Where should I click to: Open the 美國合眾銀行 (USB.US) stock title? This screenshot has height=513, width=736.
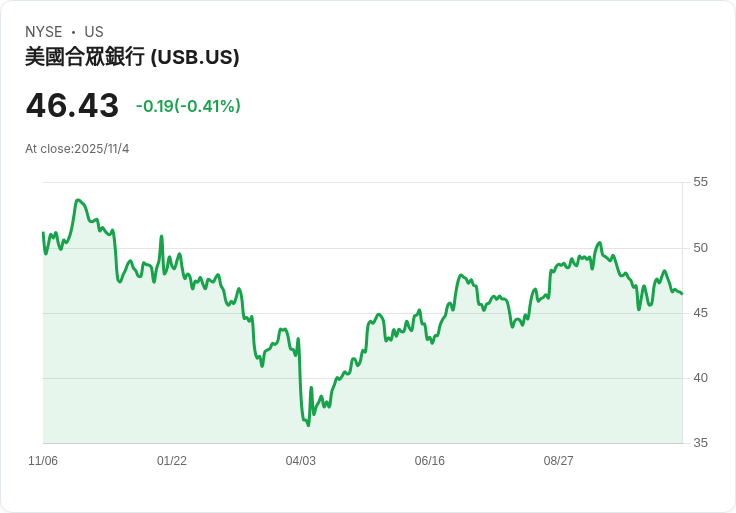click(132, 57)
